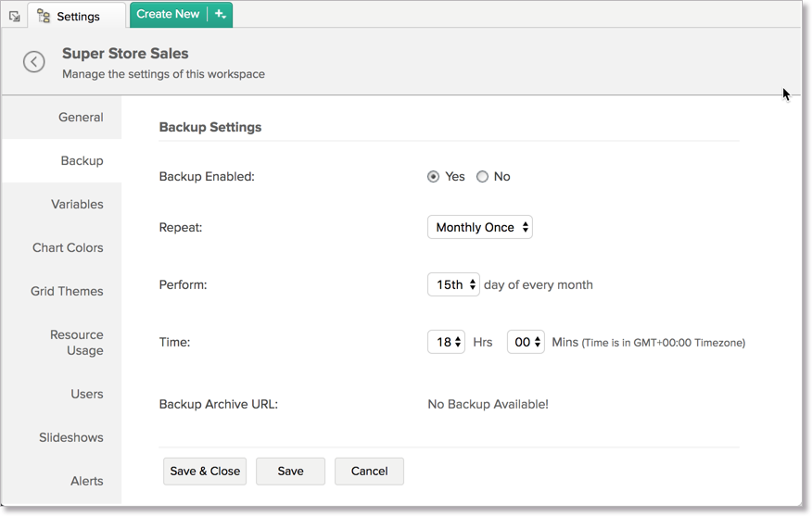Open the 15th day dropdown
Screen dimensions: 812x516
click(x=453, y=284)
